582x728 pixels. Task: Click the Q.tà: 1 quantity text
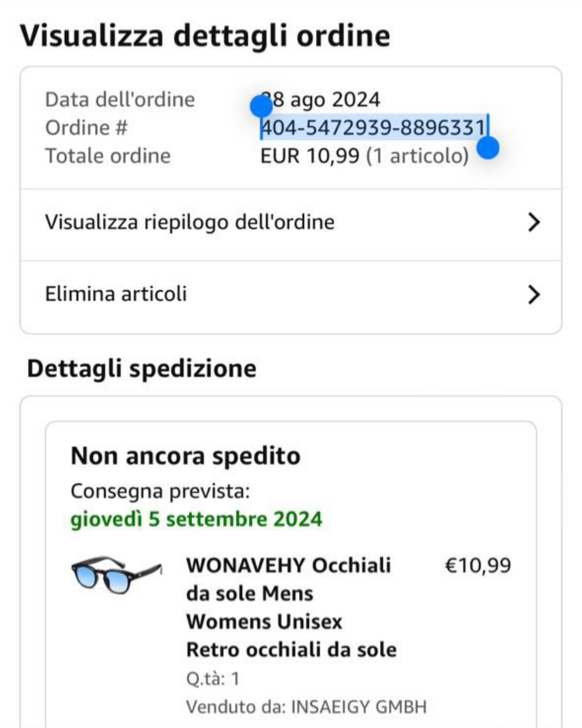(x=212, y=678)
